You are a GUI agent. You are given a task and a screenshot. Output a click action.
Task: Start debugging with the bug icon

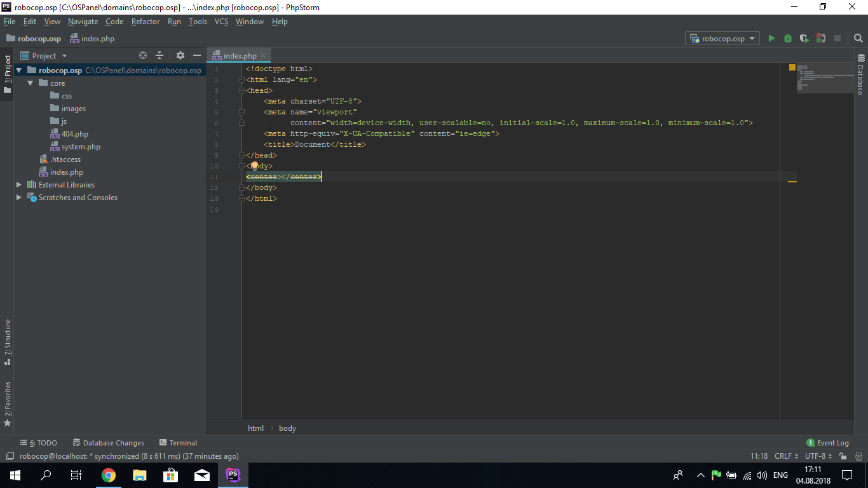pyautogui.click(x=788, y=39)
